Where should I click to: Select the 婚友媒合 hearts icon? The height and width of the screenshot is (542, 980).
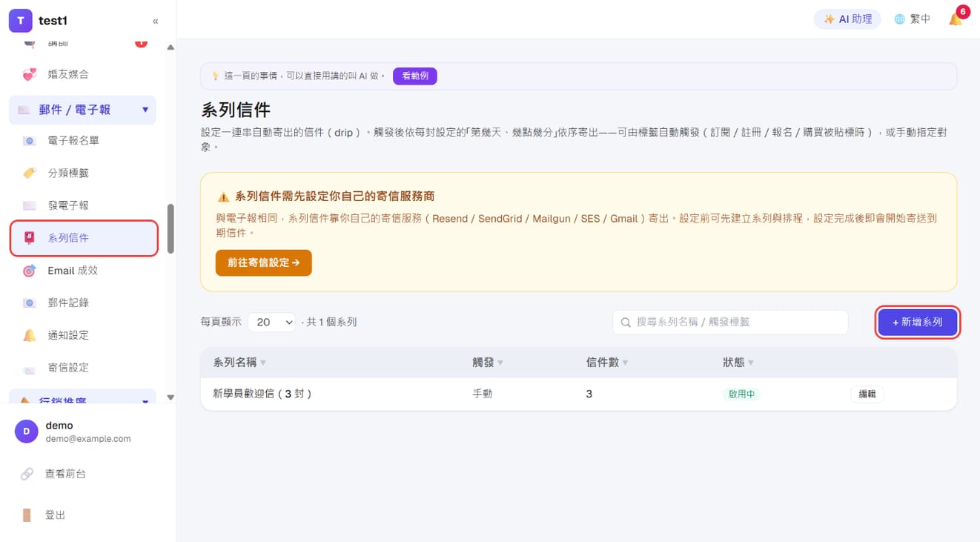click(x=30, y=74)
